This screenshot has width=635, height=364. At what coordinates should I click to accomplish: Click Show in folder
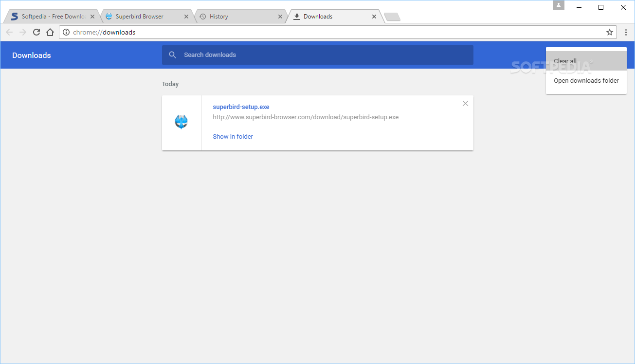[233, 137]
